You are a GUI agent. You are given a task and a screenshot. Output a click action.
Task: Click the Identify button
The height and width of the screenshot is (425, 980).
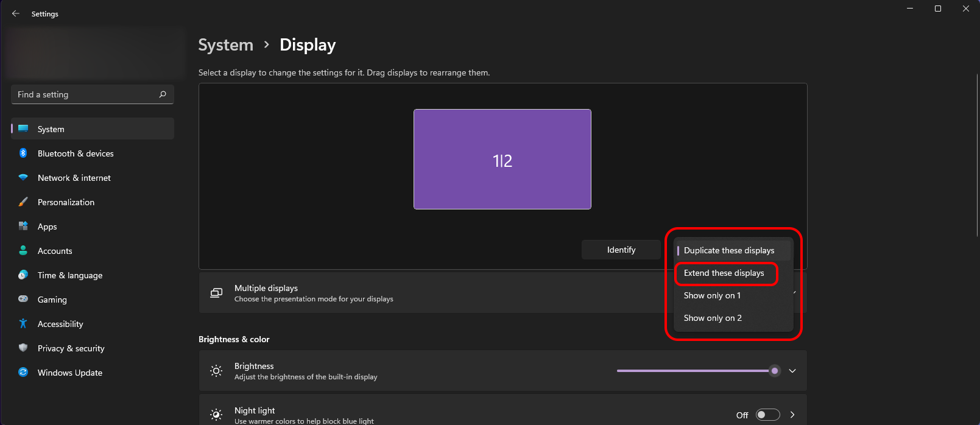pos(621,250)
